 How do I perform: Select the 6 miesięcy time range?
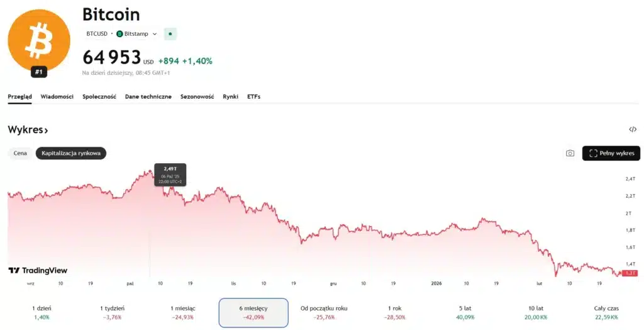(x=253, y=313)
